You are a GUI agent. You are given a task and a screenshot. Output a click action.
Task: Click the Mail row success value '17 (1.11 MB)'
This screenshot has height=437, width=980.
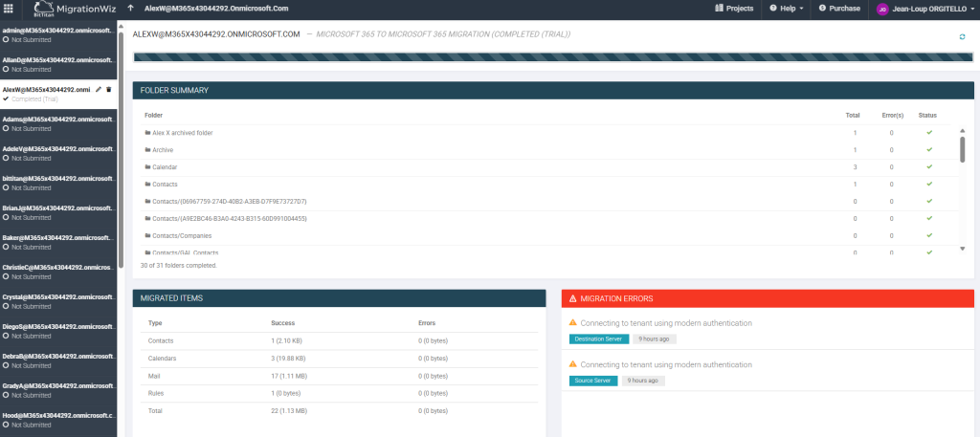click(288, 376)
